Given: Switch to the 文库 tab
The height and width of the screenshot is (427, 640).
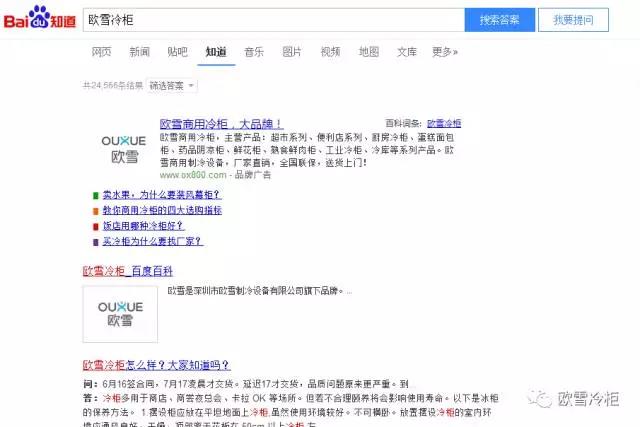Looking at the screenshot, I should (407, 52).
